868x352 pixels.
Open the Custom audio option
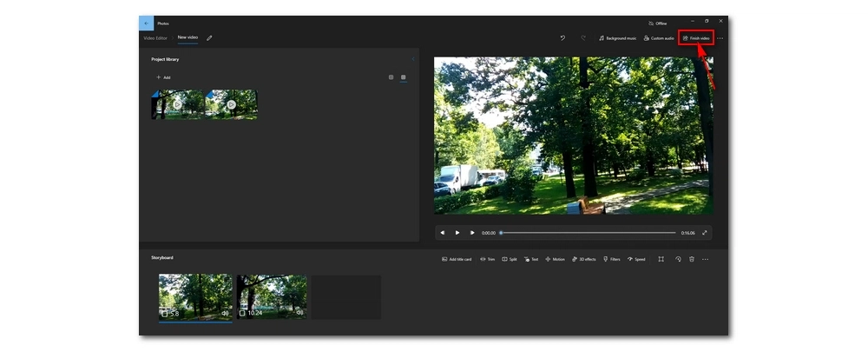coord(659,38)
